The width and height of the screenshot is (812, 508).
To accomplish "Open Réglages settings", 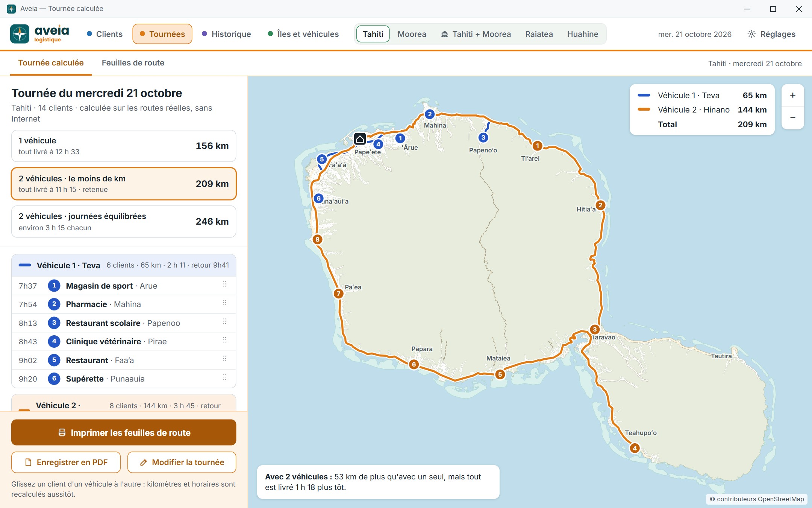I will click(771, 34).
